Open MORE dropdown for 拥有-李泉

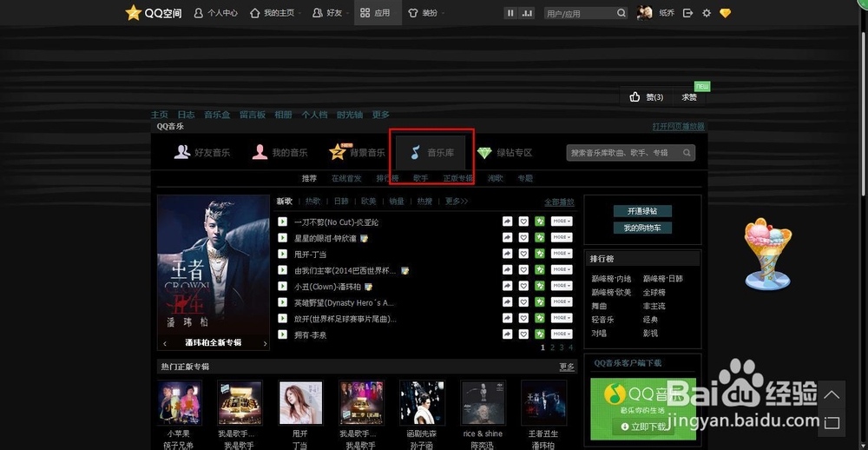pyautogui.click(x=562, y=334)
